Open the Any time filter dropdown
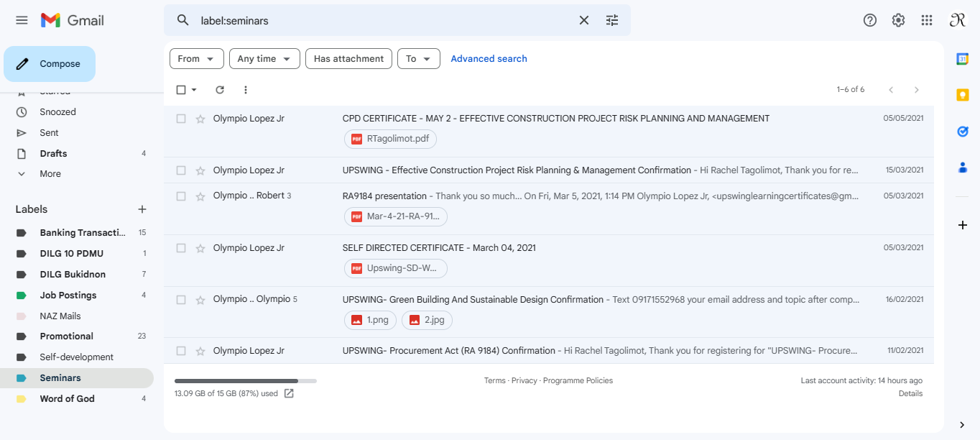The height and width of the screenshot is (440, 980). click(264, 59)
